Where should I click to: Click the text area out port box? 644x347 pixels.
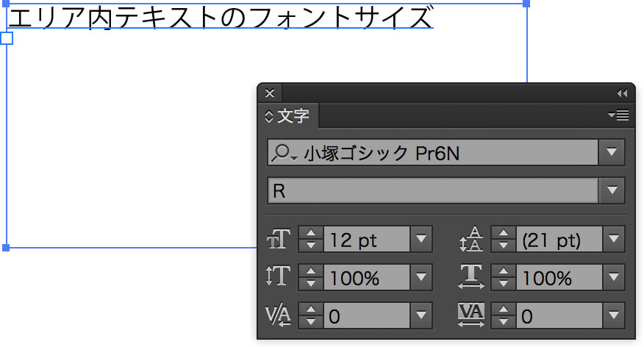(7, 38)
